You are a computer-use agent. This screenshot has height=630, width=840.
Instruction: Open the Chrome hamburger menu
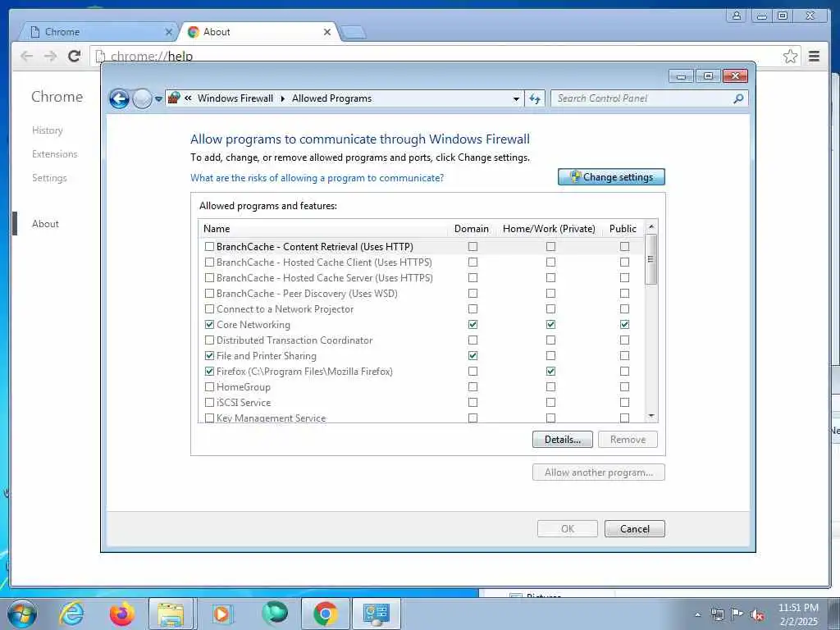[815, 57]
